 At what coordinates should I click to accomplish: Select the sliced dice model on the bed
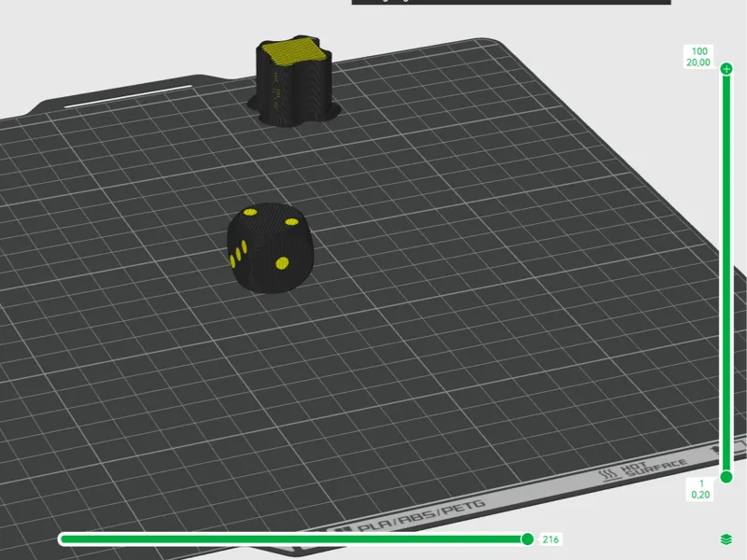270,247
